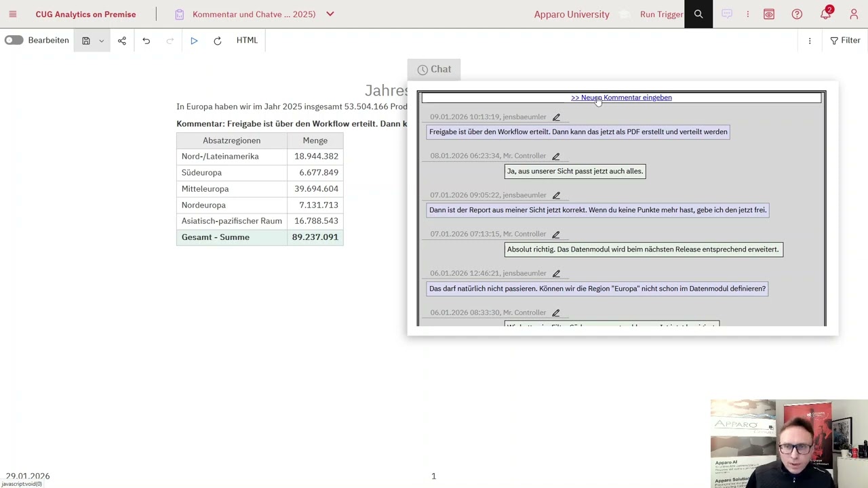The height and width of the screenshot is (488, 868).
Task: Click the Run Trigger link
Action: (x=661, y=14)
